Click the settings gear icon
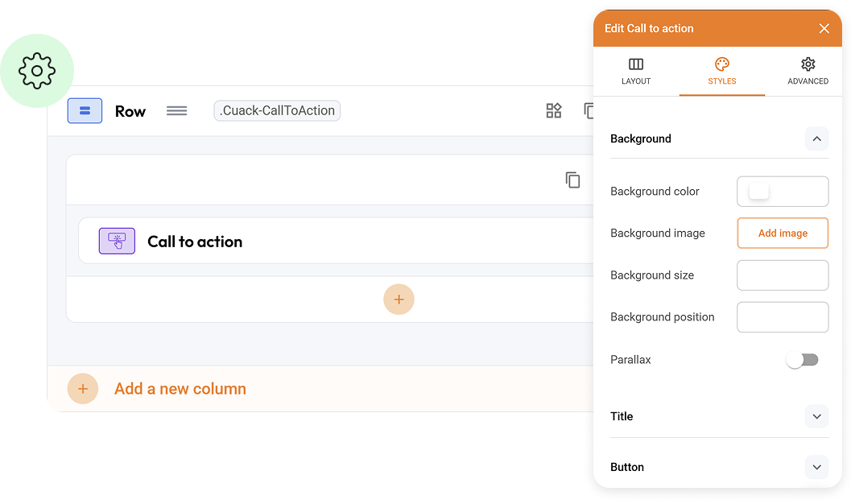The width and height of the screenshot is (855, 504). [37, 71]
